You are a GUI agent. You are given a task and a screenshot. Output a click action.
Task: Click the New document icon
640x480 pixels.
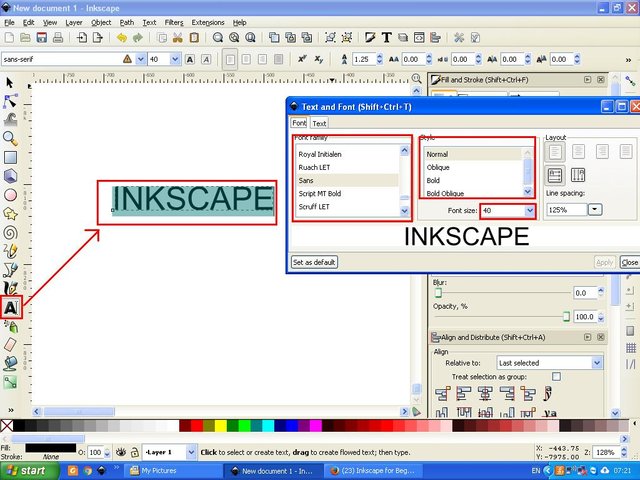tap(9, 38)
